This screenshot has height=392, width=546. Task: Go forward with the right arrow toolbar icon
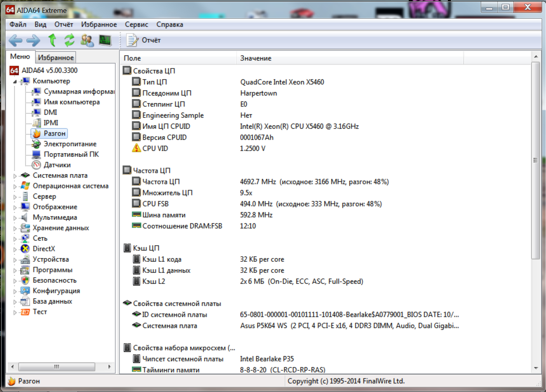tap(33, 40)
